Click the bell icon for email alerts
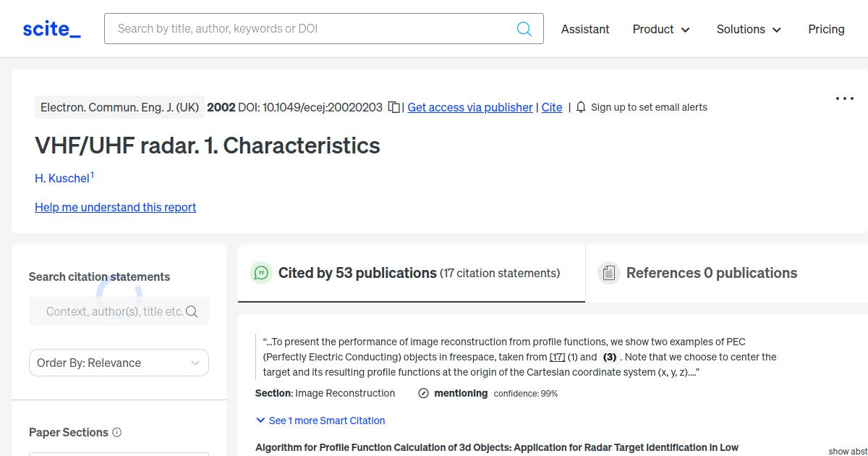 (581, 107)
